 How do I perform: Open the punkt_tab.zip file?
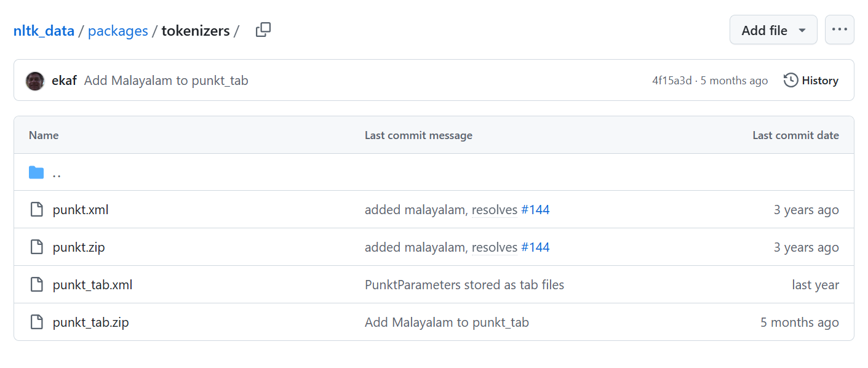[90, 322]
